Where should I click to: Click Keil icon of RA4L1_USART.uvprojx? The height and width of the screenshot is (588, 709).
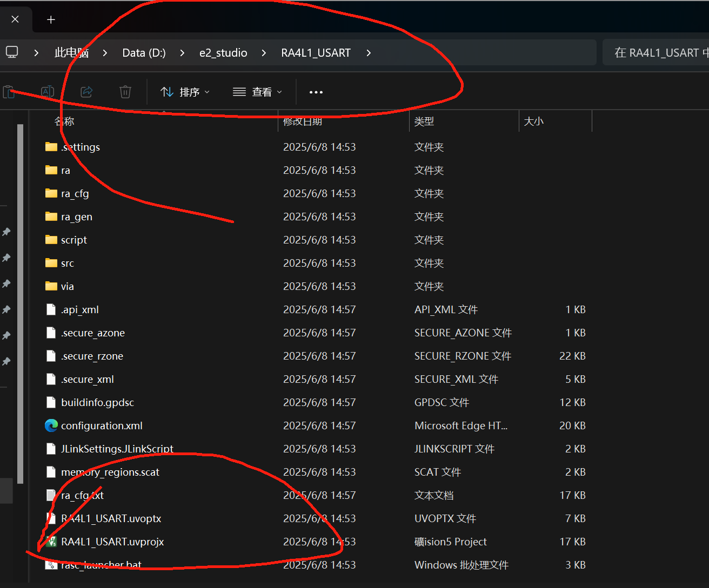pos(51,542)
